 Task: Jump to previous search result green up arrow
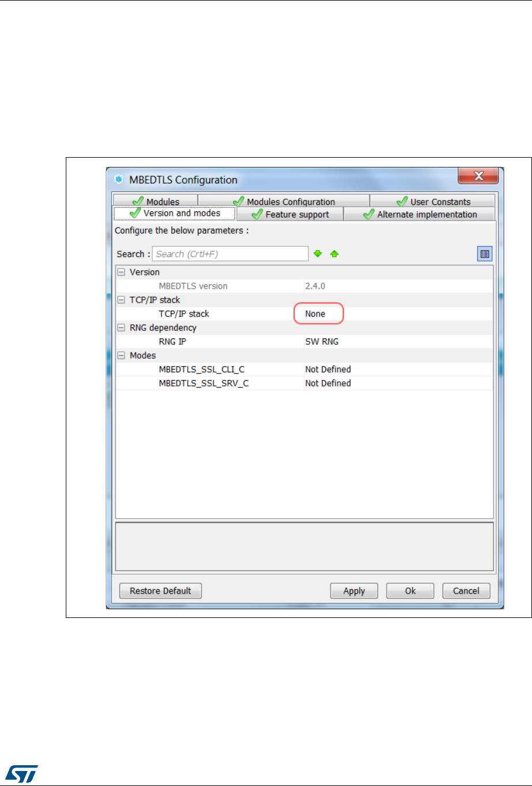click(334, 254)
